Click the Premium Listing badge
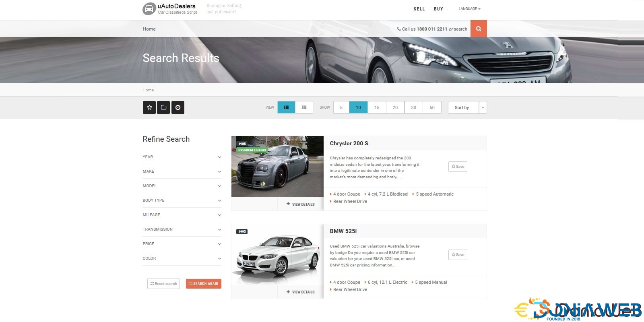The width and height of the screenshot is (644, 322). [x=252, y=150]
